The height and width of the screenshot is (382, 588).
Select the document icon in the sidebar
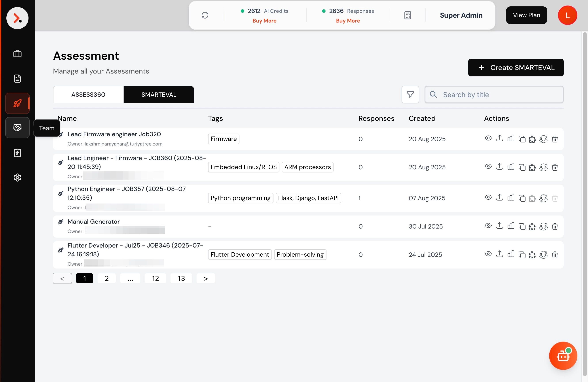click(x=17, y=78)
